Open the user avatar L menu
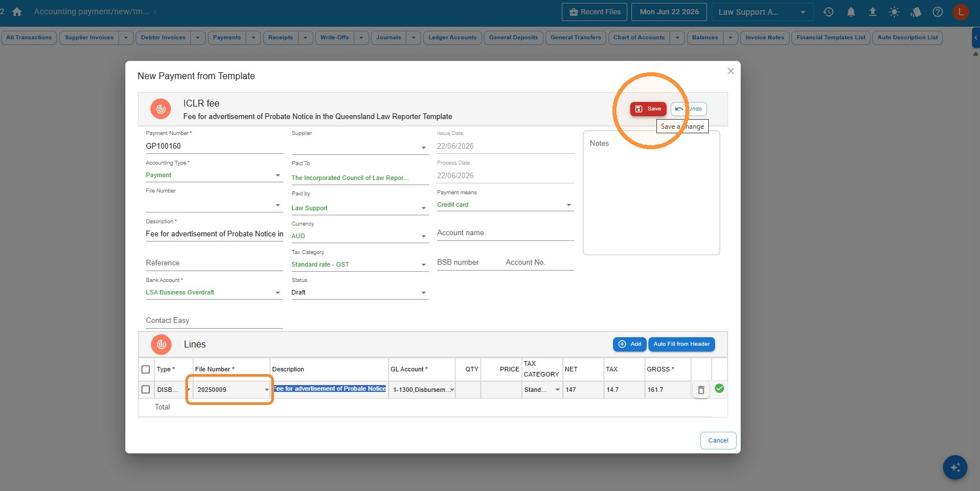This screenshot has height=491, width=980. (x=961, y=12)
